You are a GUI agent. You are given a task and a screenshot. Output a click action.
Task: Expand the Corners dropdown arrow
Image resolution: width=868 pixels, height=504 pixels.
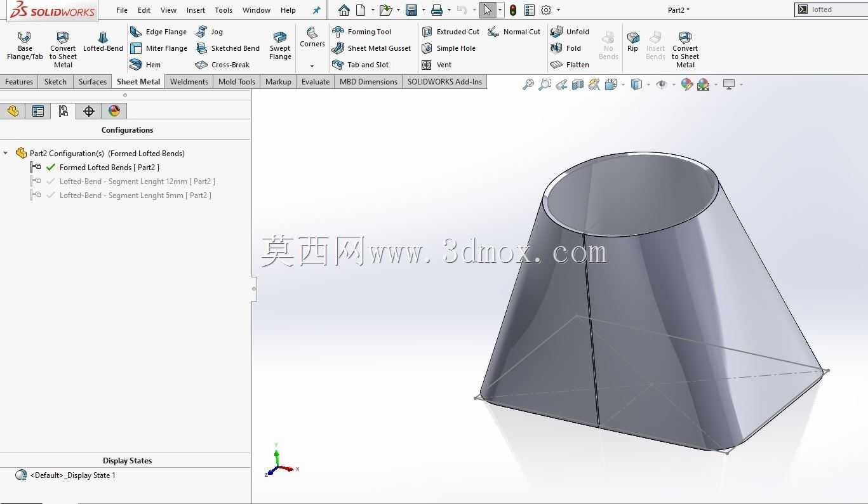tap(312, 66)
